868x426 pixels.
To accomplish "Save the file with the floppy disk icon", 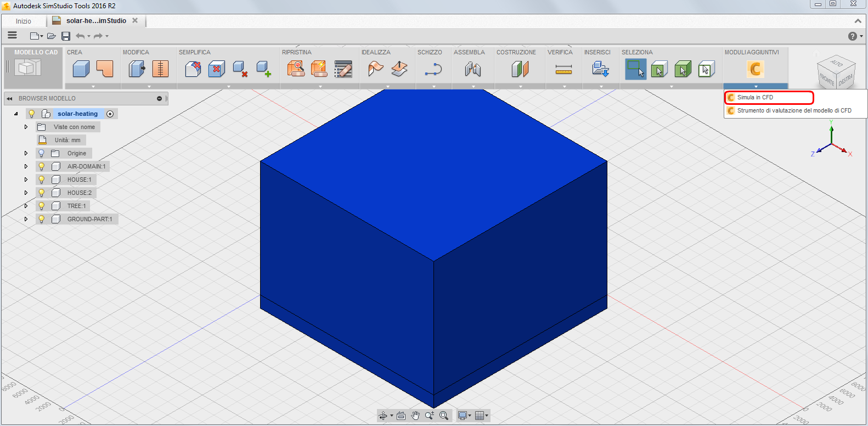I will click(66, 36).
